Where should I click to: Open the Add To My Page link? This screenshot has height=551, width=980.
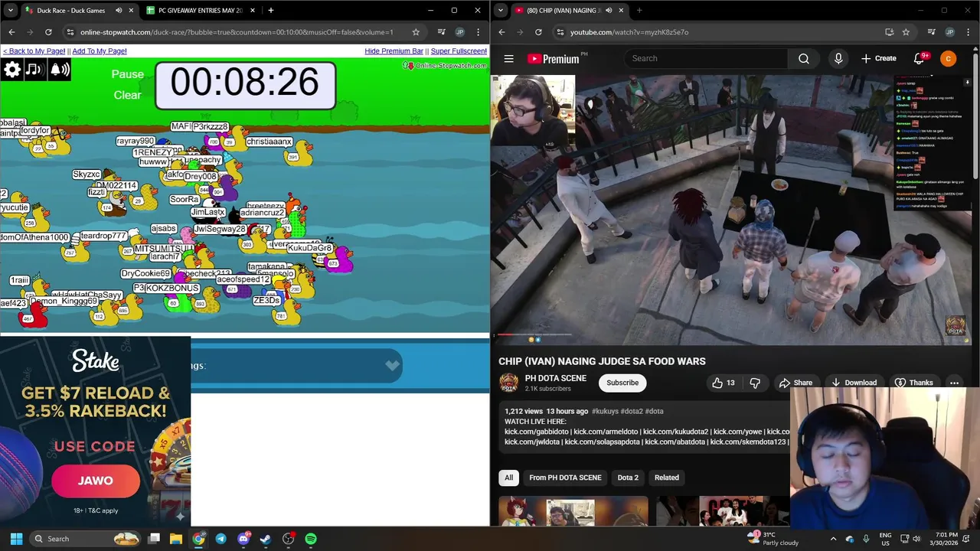[100, 51]
